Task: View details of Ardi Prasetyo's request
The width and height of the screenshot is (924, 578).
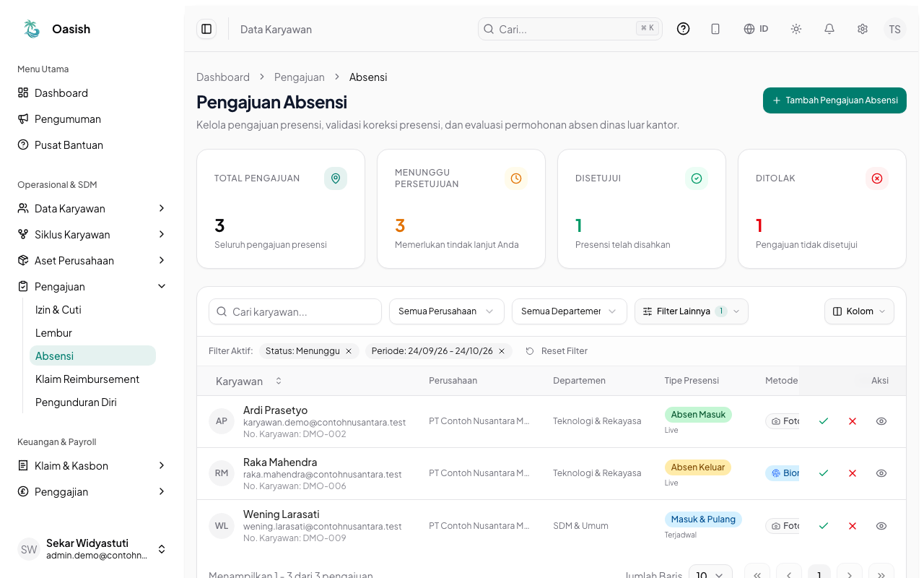Action: coord(881,421)
